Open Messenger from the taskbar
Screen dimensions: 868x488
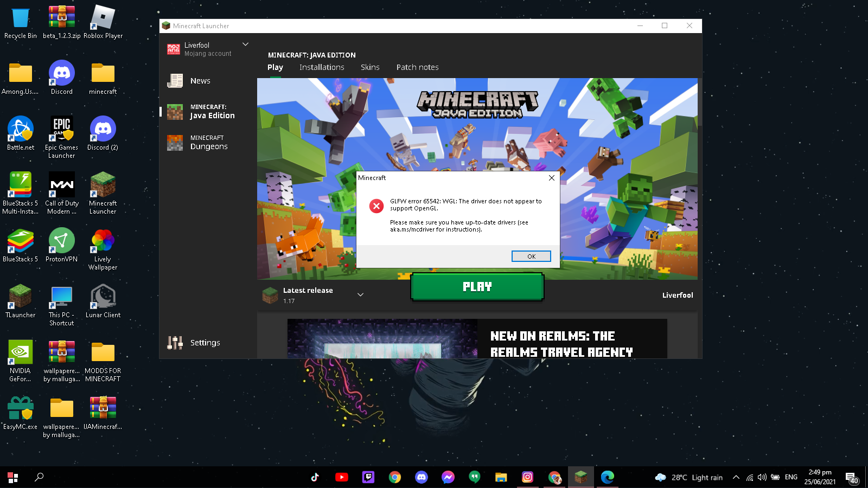(x=448, y=477)
